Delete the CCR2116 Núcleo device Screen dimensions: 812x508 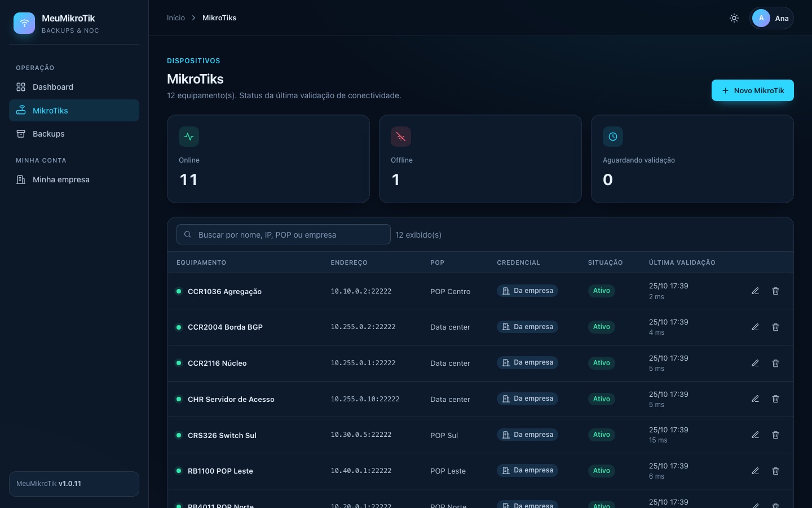pos(776,364)
